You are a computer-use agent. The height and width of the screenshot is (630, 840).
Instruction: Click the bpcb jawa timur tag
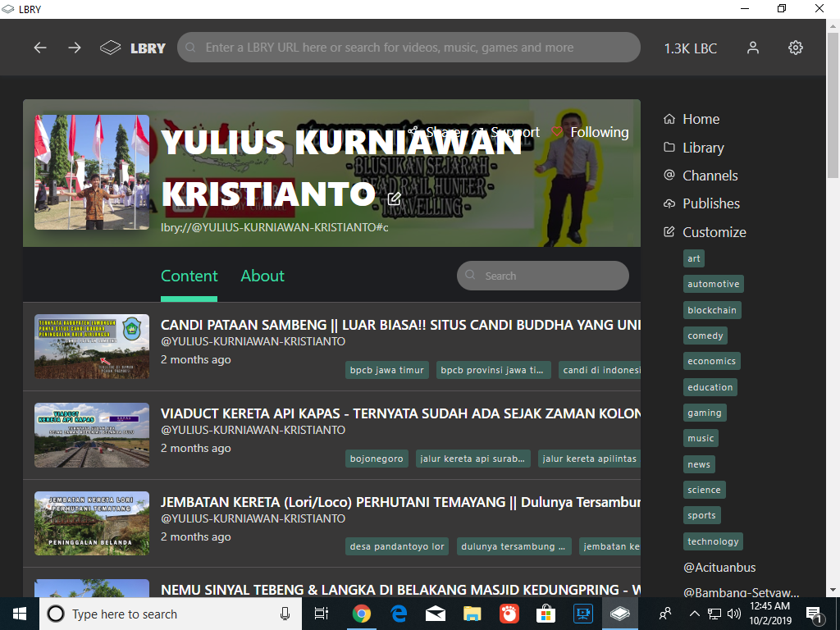(x=387, y=370)
